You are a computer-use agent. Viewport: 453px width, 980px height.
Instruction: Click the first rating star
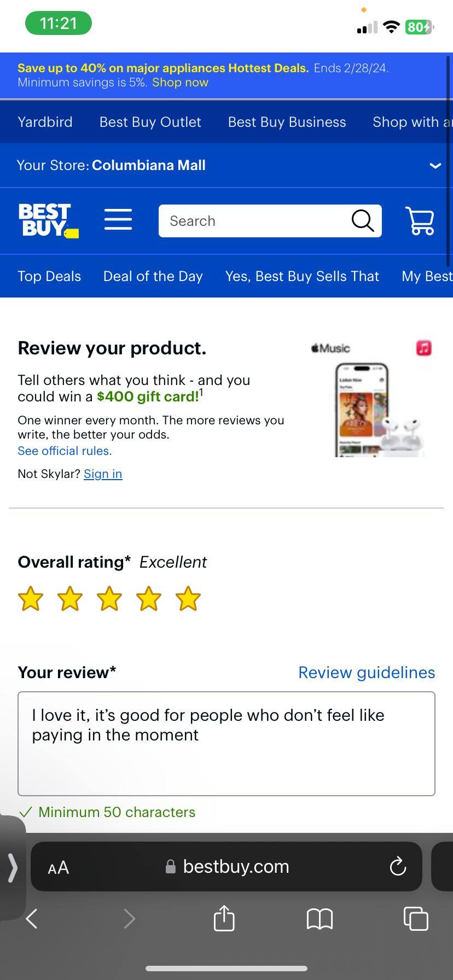pos(31,598)
